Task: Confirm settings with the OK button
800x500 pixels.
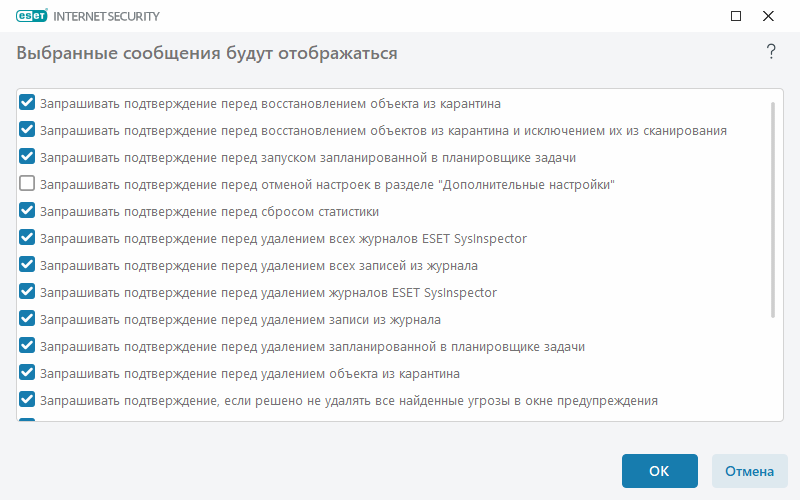Action: point(659,471)
